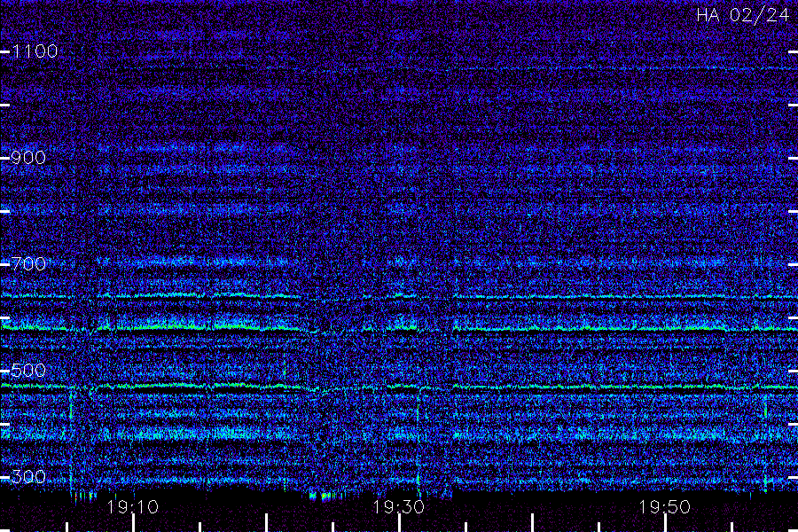Screen dimensions: 798x532
Task: Click the 900 frequency axis label
Action: 28,158
